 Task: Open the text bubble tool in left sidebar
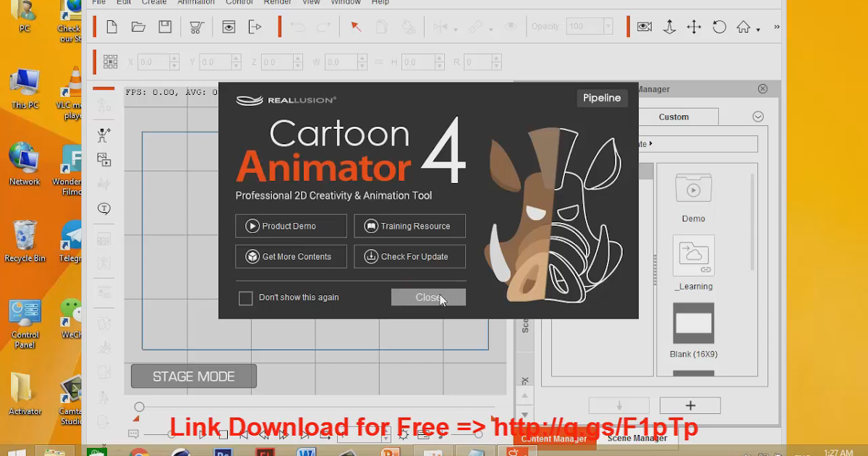pyautogui.click(x=103, y=208)
